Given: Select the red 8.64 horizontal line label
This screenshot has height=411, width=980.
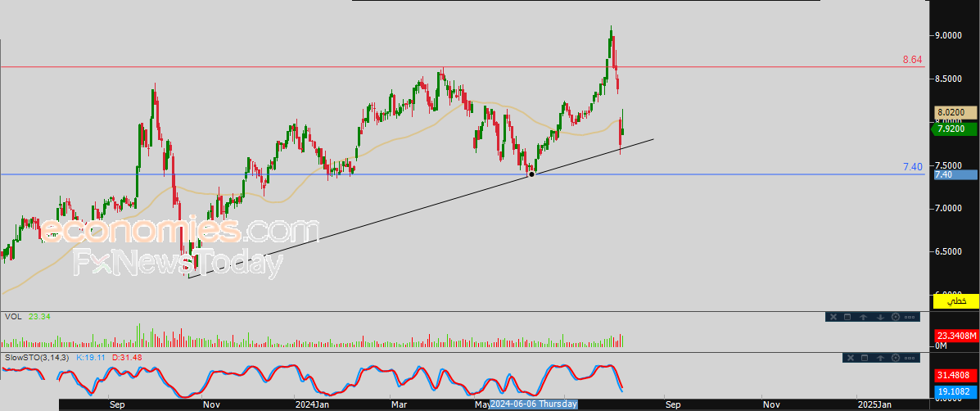Looking at the screenshot, I should coord(912,60).
